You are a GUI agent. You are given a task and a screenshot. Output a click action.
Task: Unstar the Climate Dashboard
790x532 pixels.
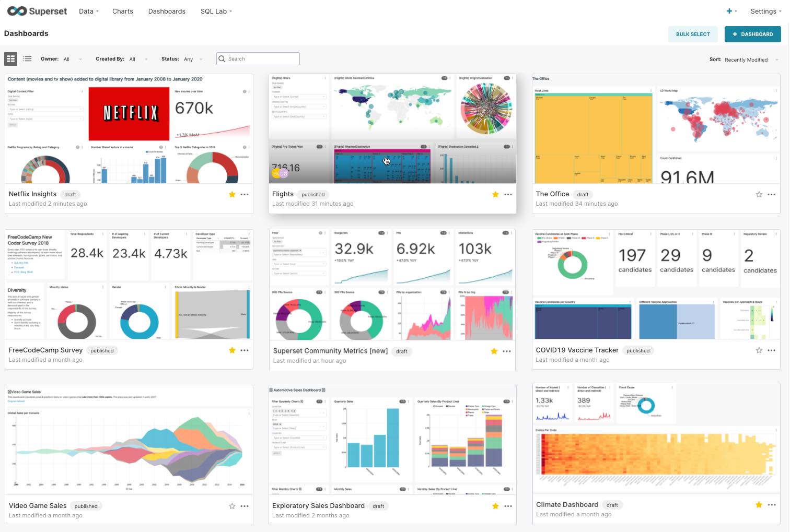tap(758, 505)
